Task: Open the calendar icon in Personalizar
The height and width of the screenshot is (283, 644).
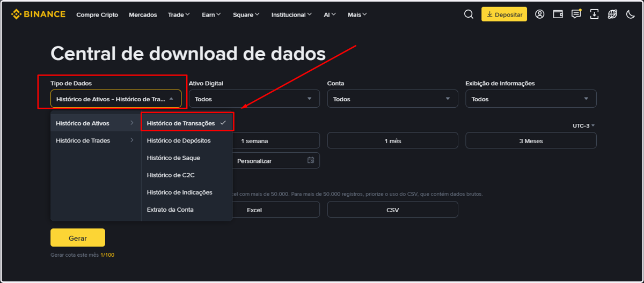Action: click(310, 160)
